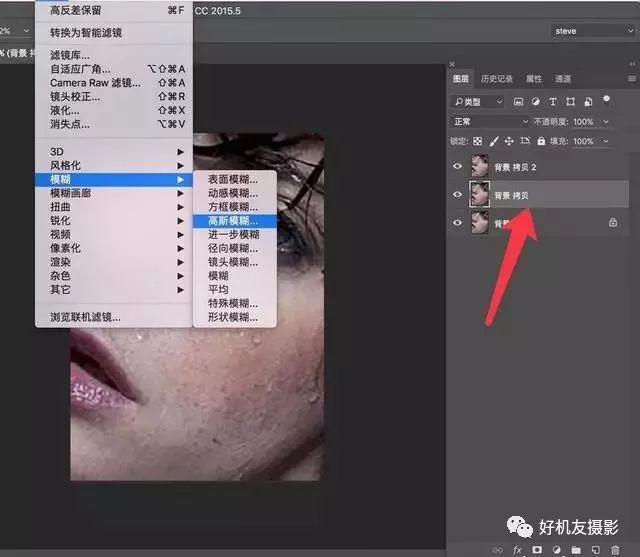Image resolution: width=640 pixels, height=557 pixels.
Task: Filter layers by pixel layer type
Action: pos(518,102)
